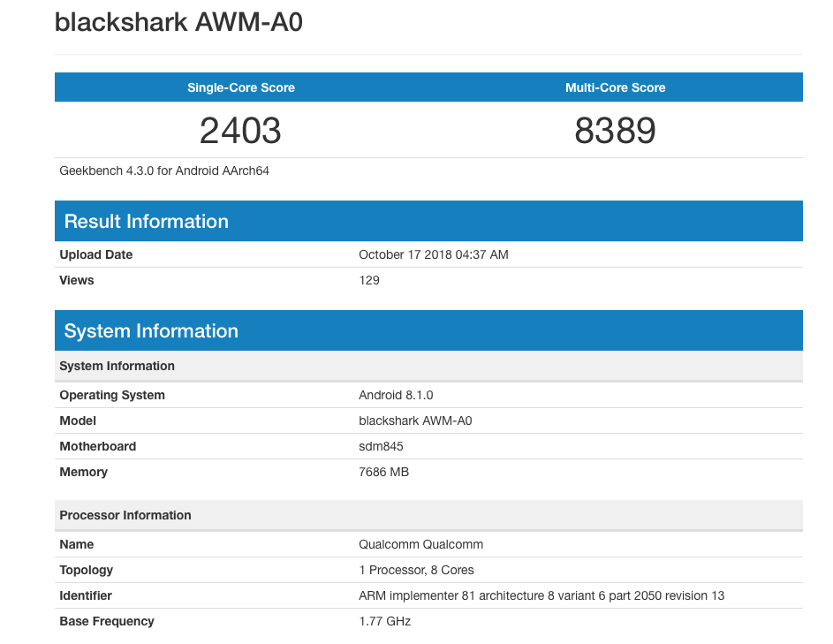The height and width of the screenshot is (644, 833).
Task: Select the 1.77 GHz base frequency value
Action: pyautogui.click(x=384, y=621)
